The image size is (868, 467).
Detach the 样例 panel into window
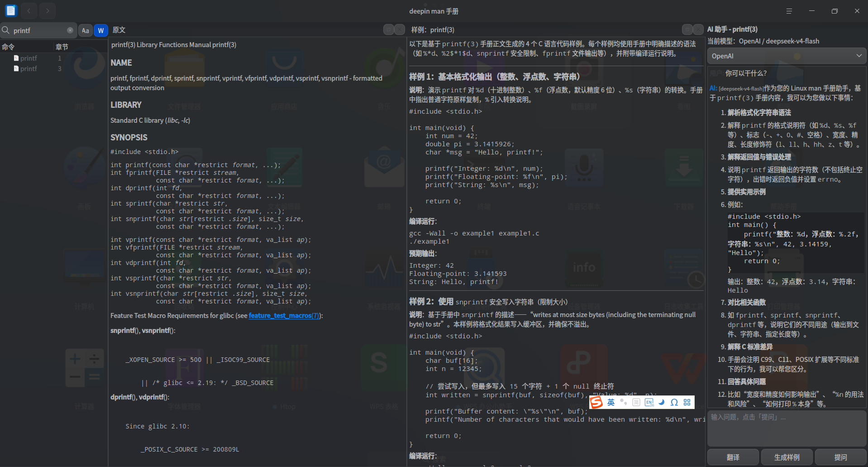coord(687,29)
